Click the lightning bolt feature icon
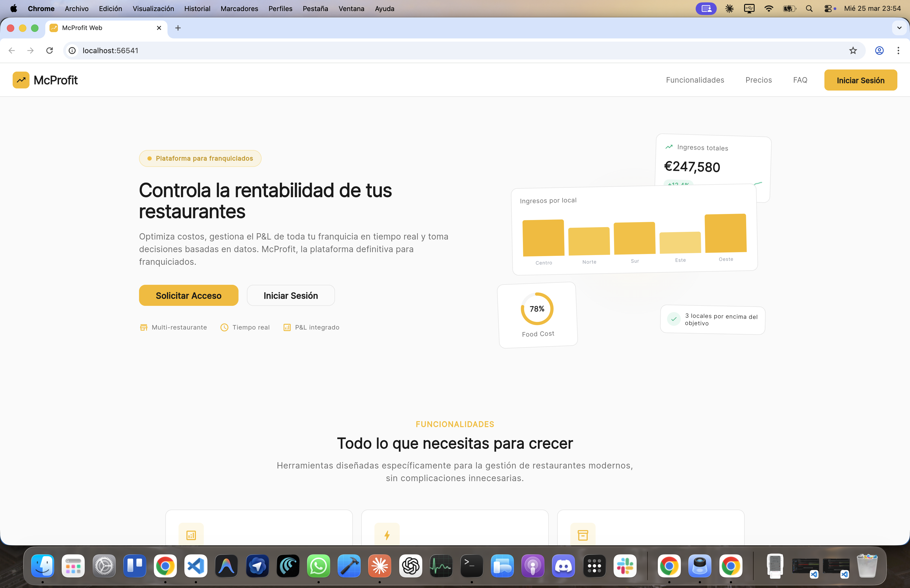Viewport: 910px width, 588px height. [x=387, y=535]
